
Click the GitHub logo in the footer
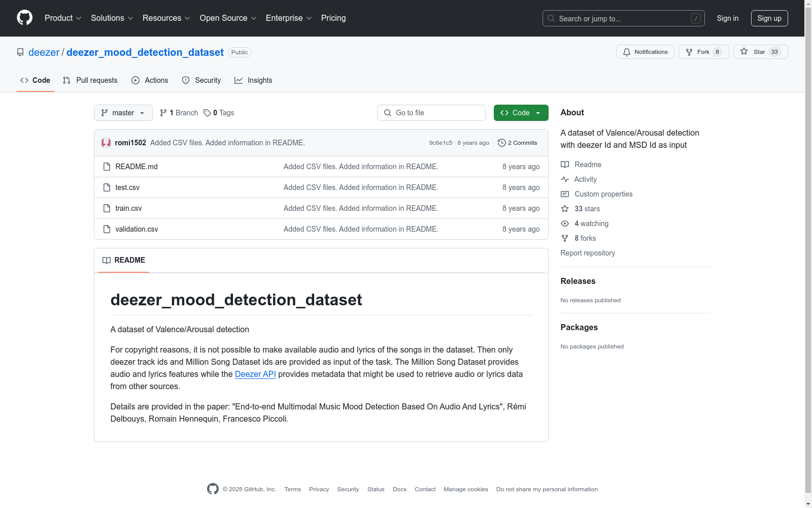click(x=213, y=489)
